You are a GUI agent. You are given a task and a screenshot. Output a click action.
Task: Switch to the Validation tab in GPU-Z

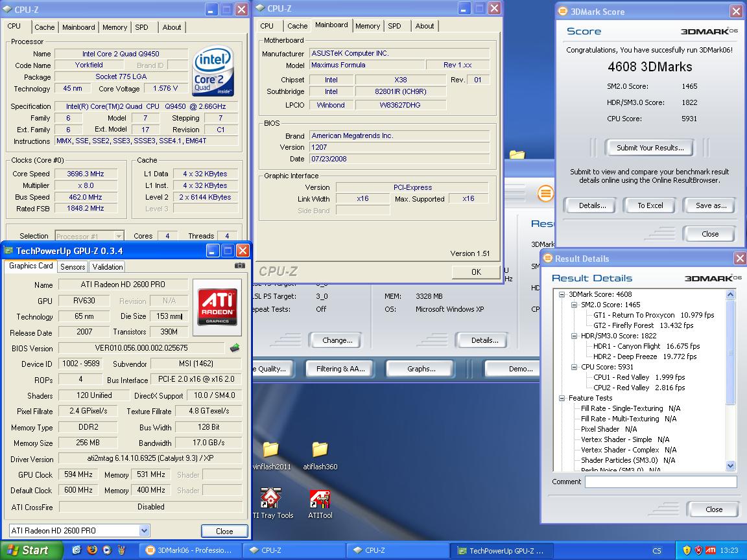108,266
